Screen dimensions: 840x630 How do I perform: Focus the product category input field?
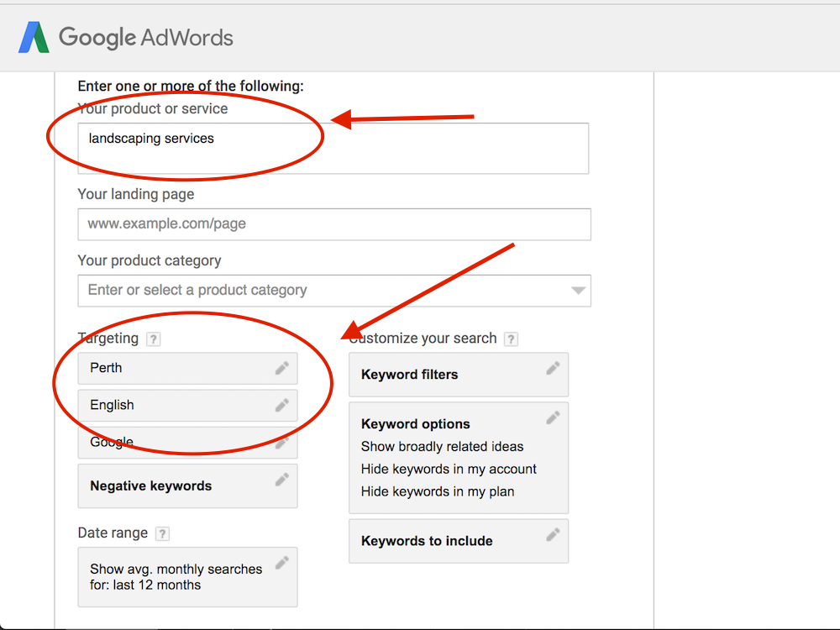pyautogui.click(x=334, y=291)
